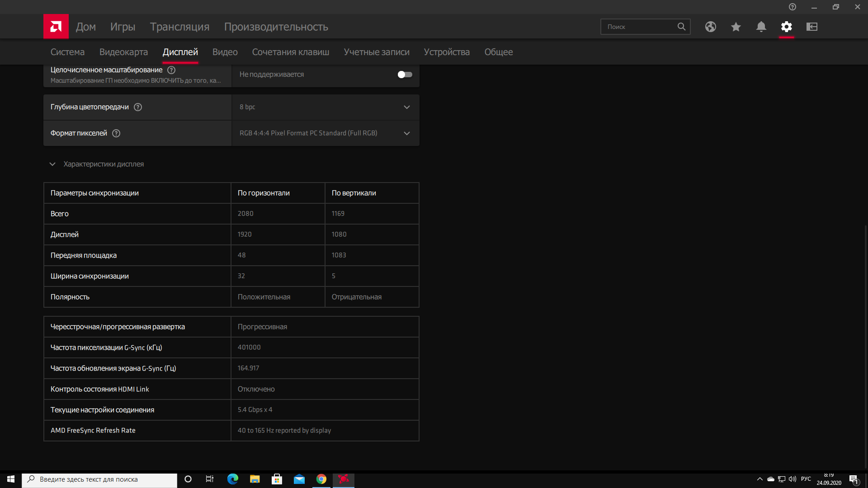
Task: Open Chrome from the taskbar
Action: [321, 479]
